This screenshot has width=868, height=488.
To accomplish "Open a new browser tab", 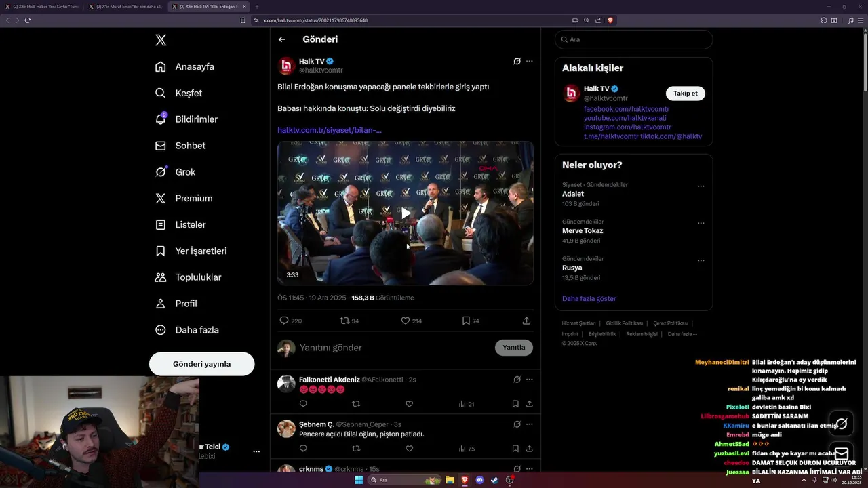I will 257,7.
